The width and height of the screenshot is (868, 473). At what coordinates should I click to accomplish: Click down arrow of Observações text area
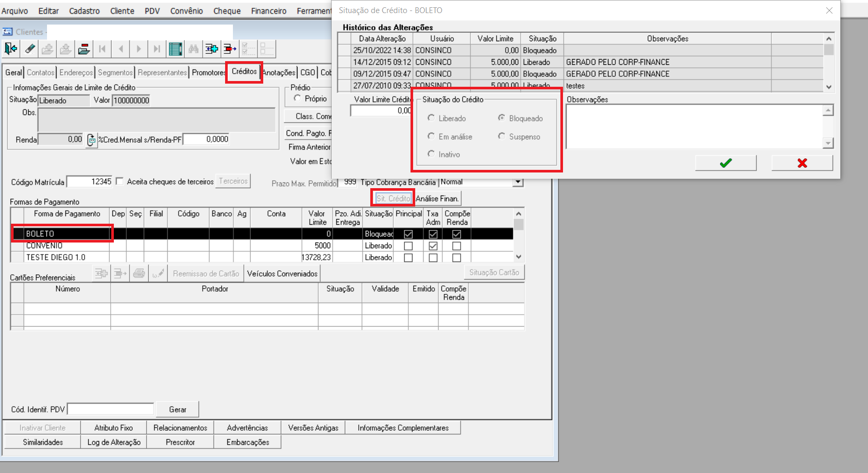pos(828,143)
